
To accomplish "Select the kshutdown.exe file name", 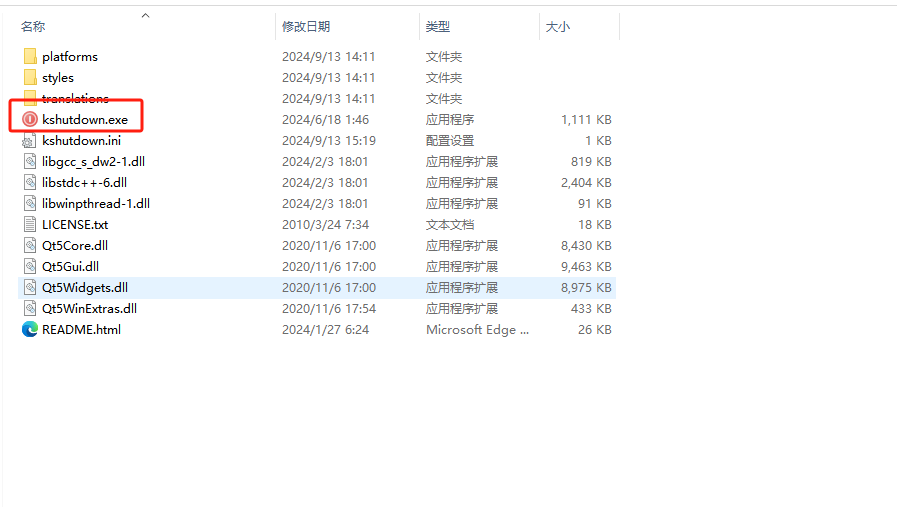I will point(85,120).
